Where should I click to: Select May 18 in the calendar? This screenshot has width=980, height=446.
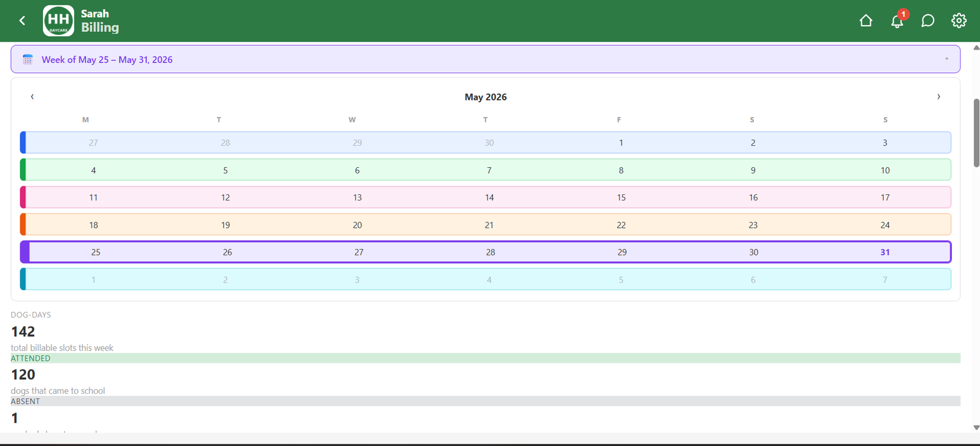[x=93, y=225]
